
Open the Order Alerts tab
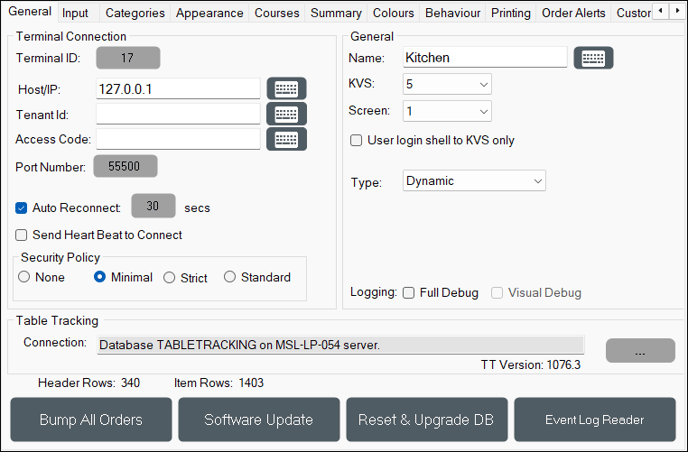pyautogui.click(x=573, y=13)
